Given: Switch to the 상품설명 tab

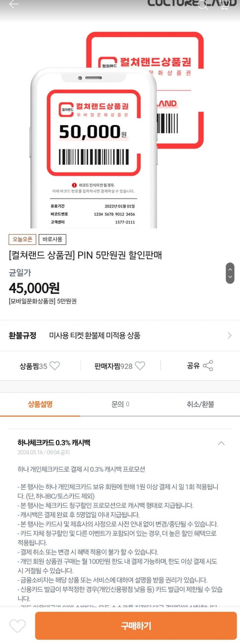Looking at the screenshot, I should pyautogui.click(x=40, y=404).
